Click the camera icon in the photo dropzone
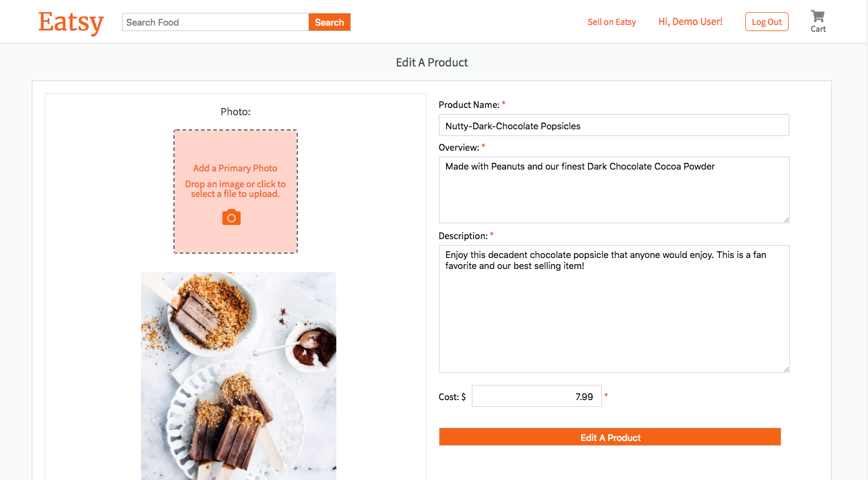Image resolution: width=868 pixels, height=480 pixels. click(x=231, y=217)
